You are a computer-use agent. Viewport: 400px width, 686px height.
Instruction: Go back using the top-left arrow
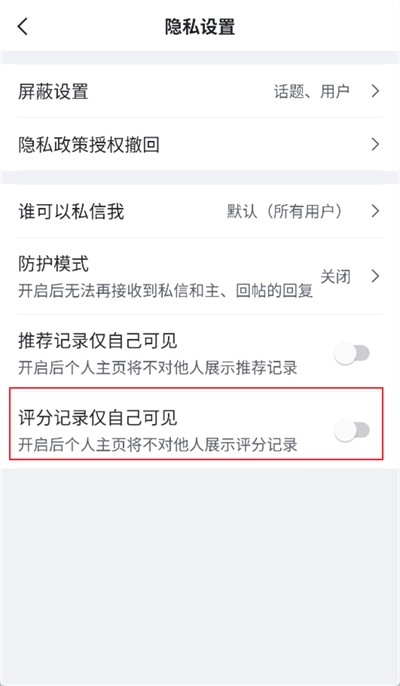(x=23, y=26)
